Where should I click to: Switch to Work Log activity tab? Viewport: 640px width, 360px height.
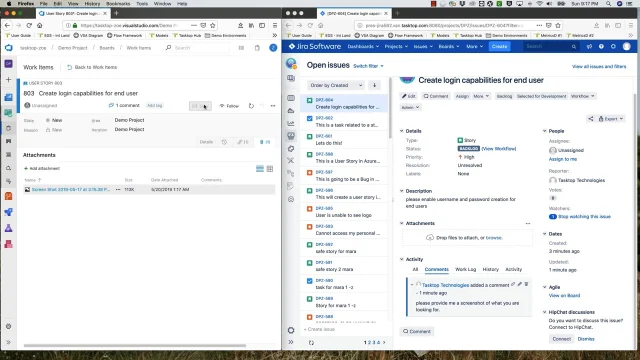[x=465, y=269]
